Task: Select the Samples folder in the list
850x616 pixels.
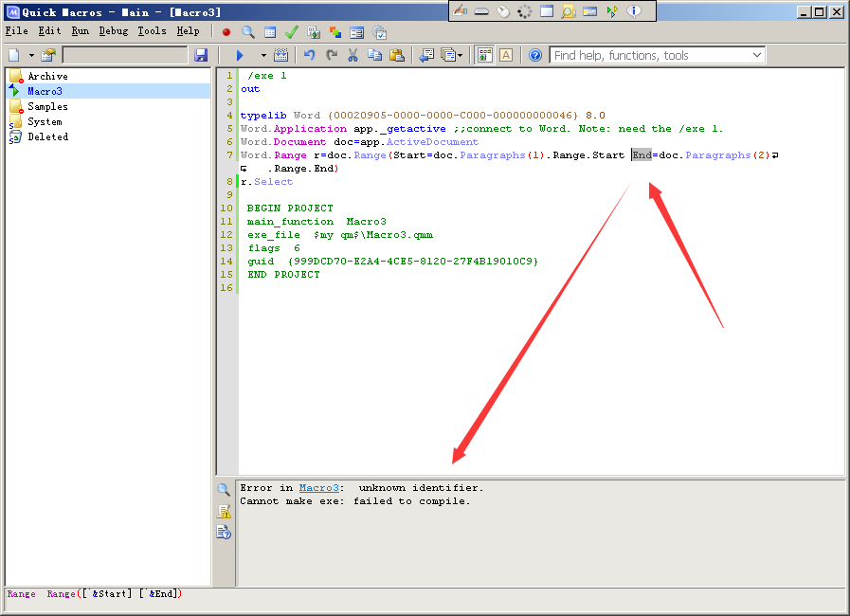Action: [x=47, y=106]
